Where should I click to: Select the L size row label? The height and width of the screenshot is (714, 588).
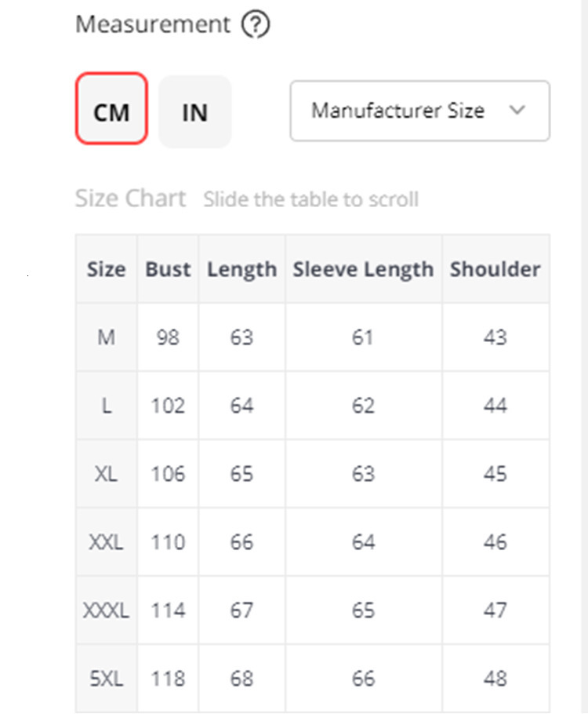point(107,406)
